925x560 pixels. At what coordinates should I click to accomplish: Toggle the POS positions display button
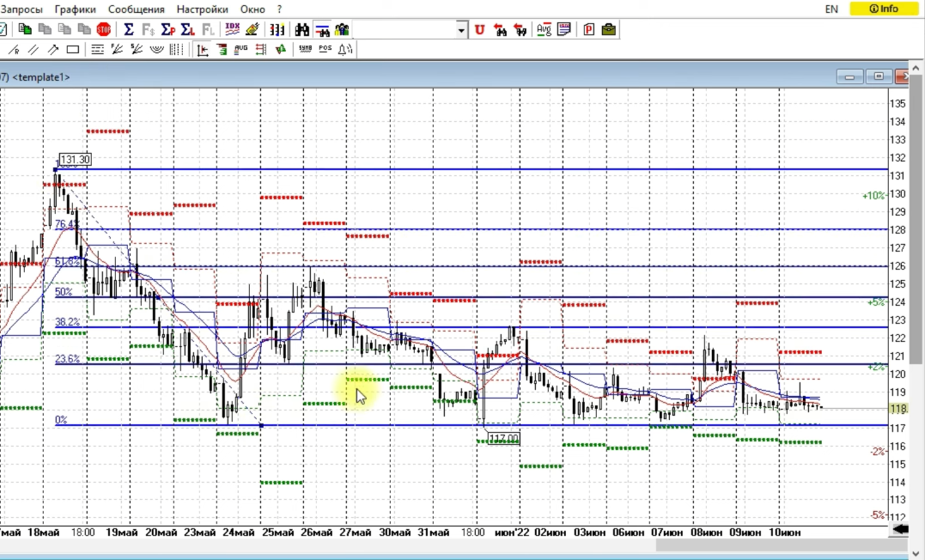tap(325, 50)
